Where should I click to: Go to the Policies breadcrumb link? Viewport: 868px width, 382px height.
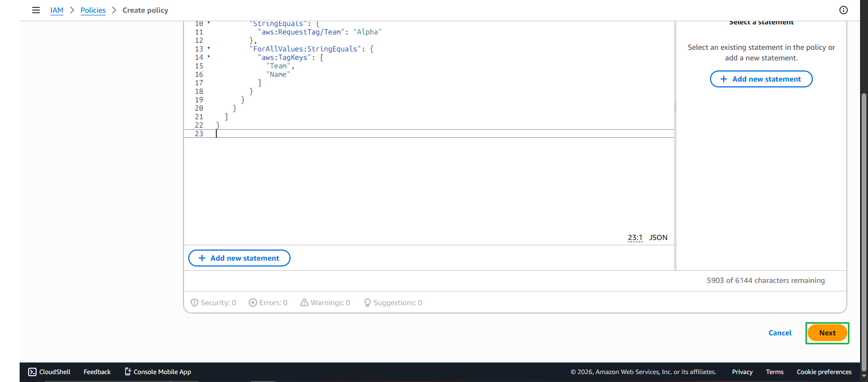(93, 10)
